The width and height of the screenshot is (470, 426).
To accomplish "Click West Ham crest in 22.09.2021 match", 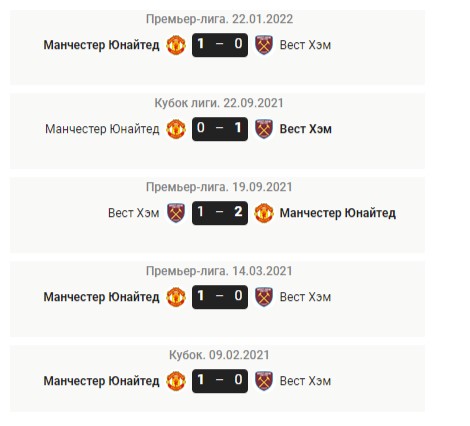I will (x=264, y=129).
